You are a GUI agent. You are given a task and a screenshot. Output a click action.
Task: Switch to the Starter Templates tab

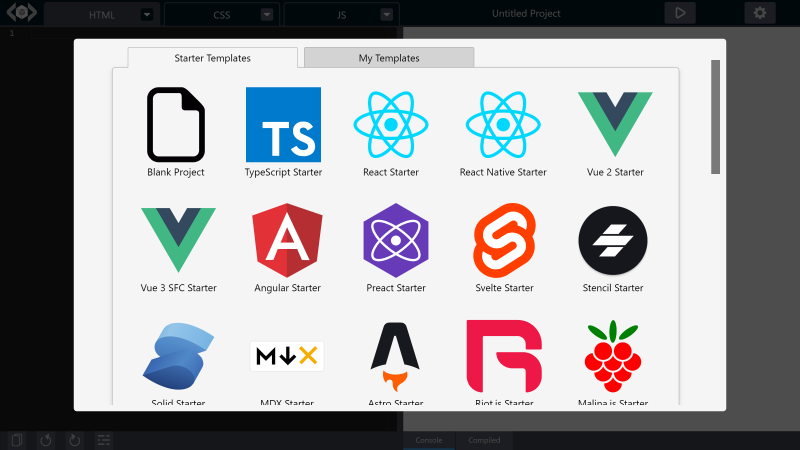[213, 58]
